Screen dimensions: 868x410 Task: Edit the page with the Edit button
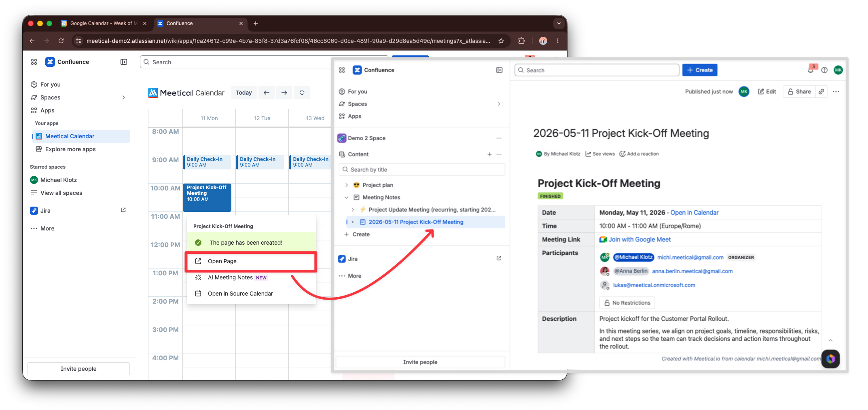click(x=767, y=92)
